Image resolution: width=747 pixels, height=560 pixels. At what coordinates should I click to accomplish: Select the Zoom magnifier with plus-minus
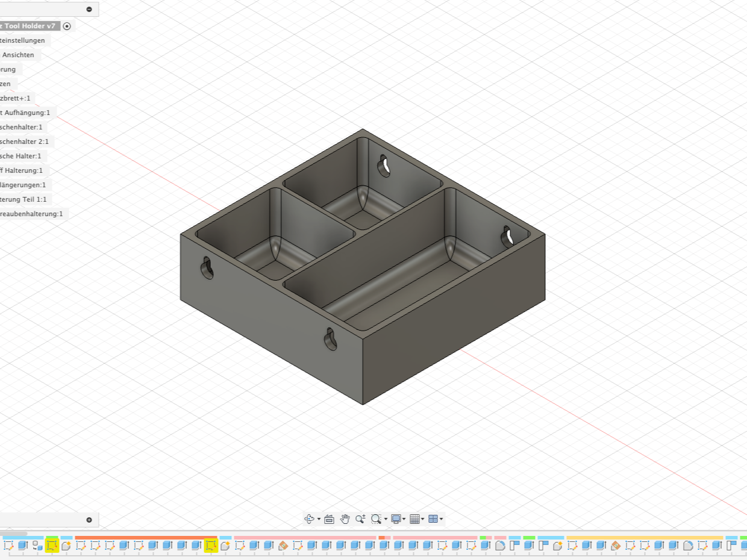[360, 518]
